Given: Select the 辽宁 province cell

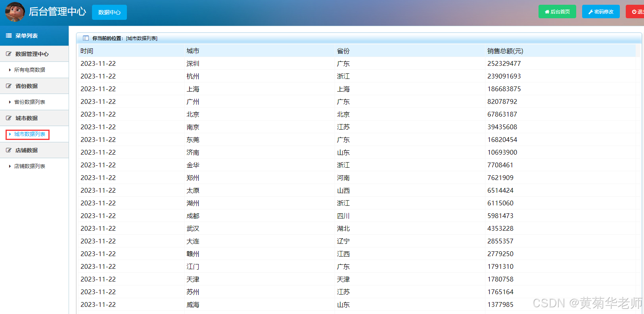Looking at the screenshot, I should (x=343, y=241).
